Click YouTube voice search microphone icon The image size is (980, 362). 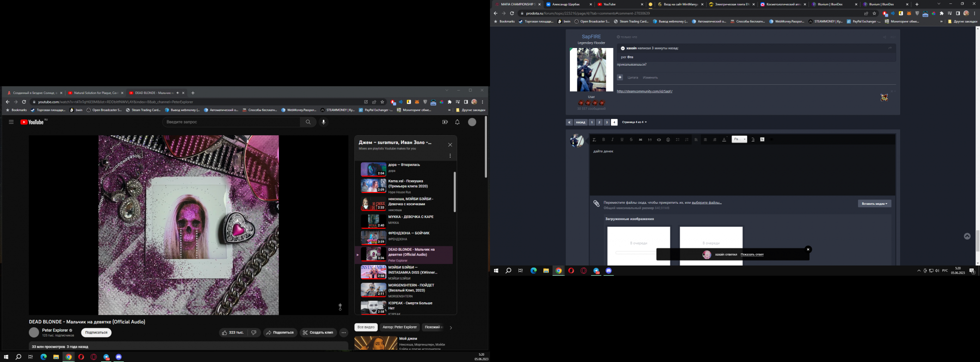point(323,122)
